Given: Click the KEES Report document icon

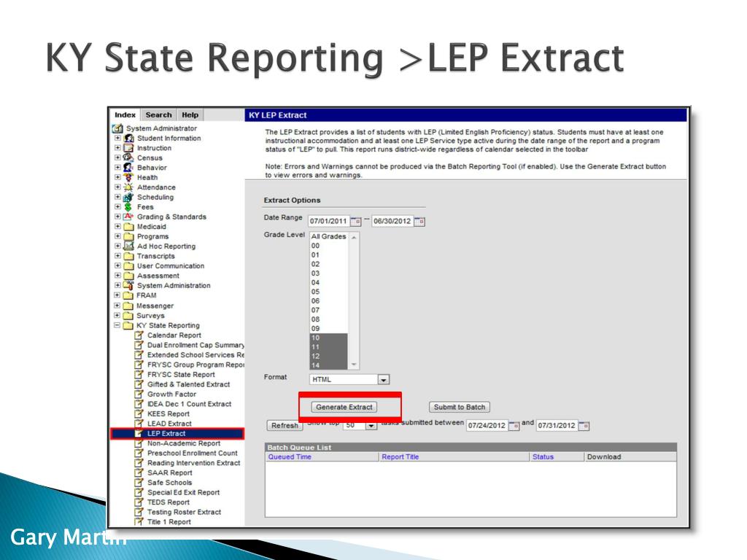Looking at the screenshot, I should coord(139,414).
